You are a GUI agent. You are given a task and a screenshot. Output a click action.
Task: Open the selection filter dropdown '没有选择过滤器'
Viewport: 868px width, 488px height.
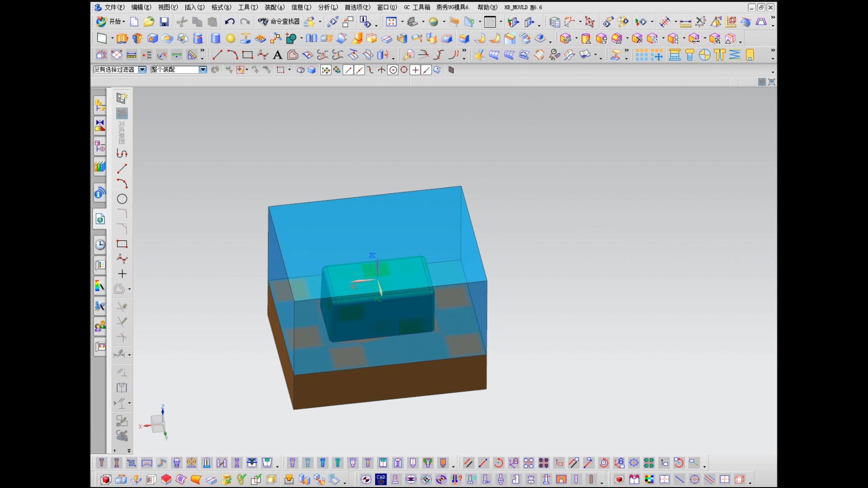[x=142, y=70]
